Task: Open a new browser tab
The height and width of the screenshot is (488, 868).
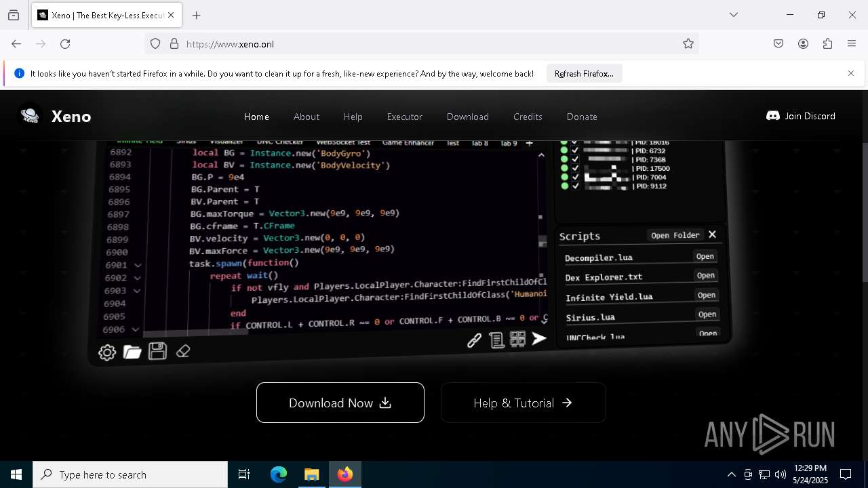Action: 197,15
